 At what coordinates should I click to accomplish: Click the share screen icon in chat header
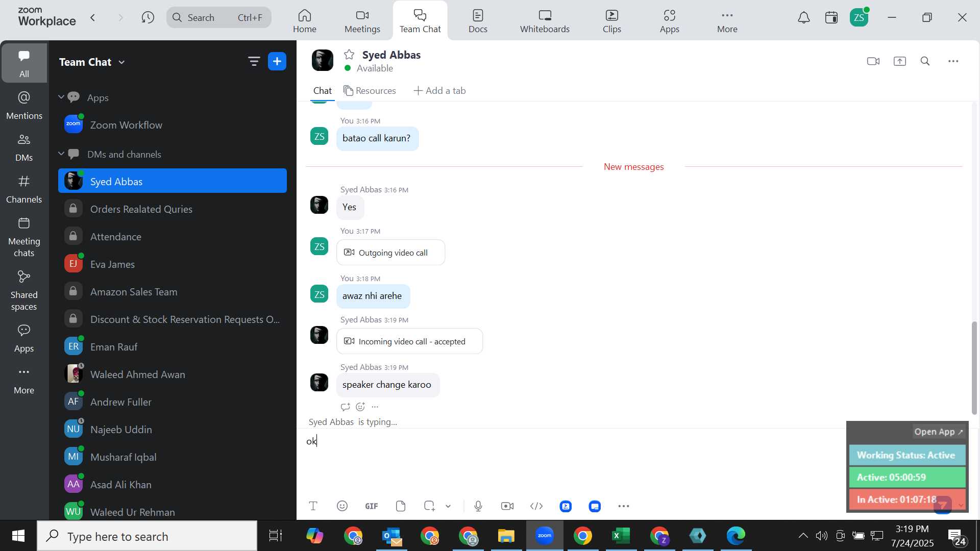[899, 61]
